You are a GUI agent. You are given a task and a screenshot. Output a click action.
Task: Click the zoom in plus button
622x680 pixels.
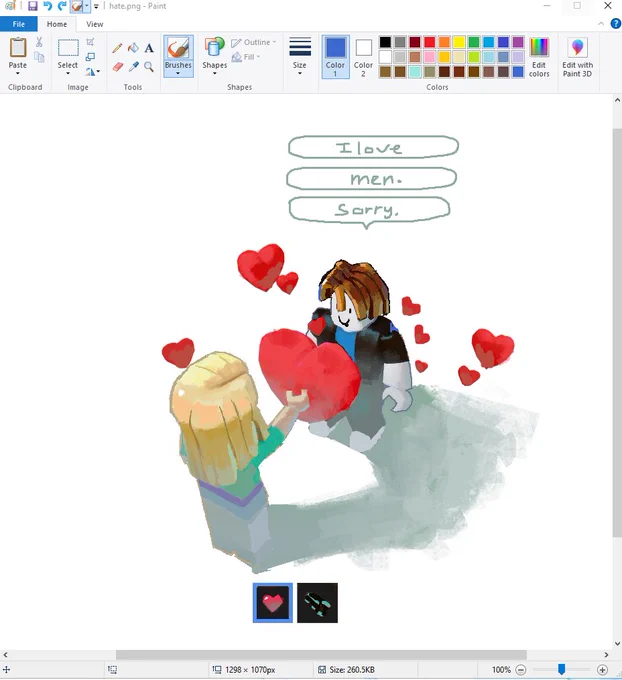tap(602, 670)
